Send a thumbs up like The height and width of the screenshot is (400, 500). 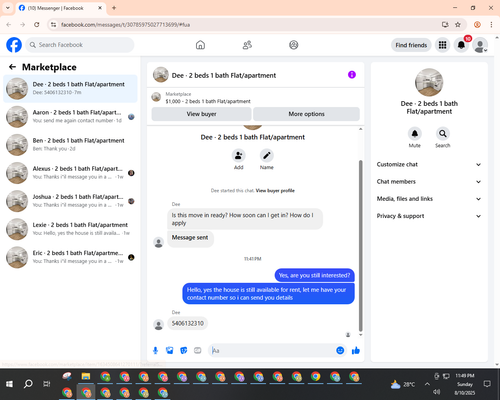(x=356, y=350)
